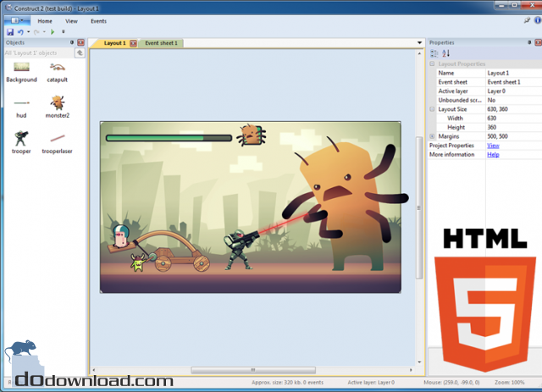Edit the Height value 360
Screen dimensions: 542x392
pos(514,127)
